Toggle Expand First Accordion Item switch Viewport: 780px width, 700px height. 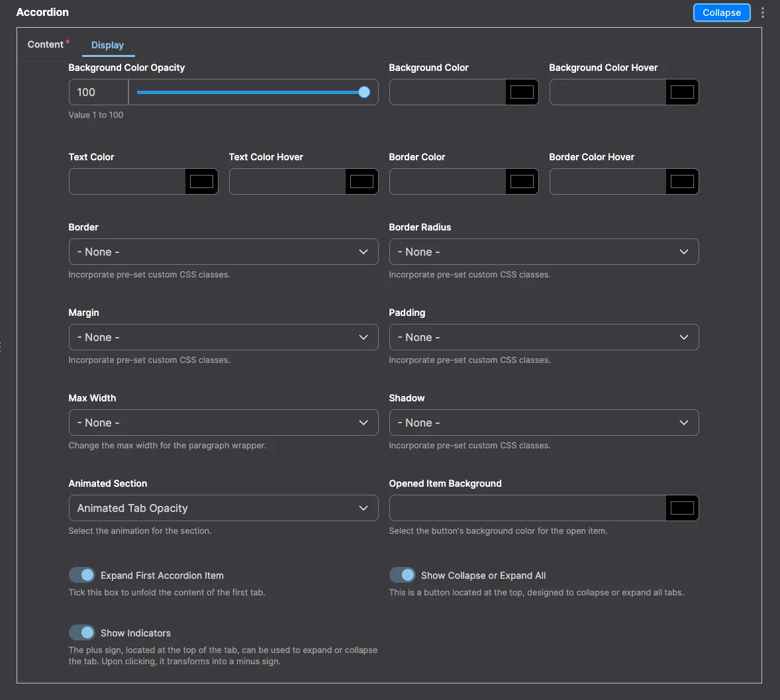point(82,575)
